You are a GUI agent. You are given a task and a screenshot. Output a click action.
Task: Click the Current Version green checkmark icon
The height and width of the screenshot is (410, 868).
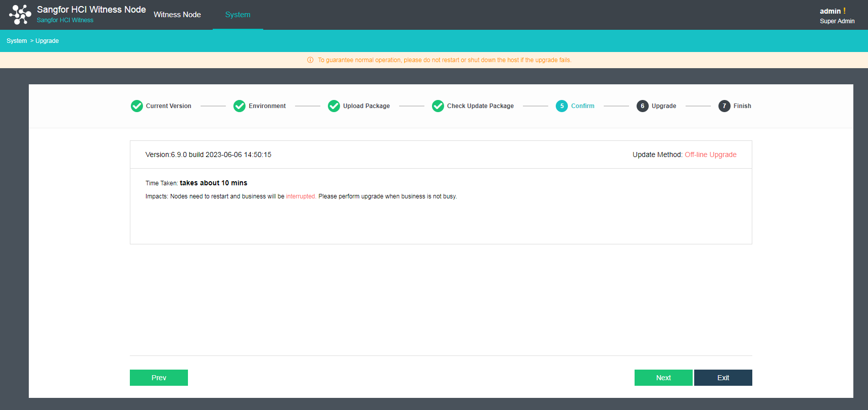pyautogui.click(x=137, y=106)
